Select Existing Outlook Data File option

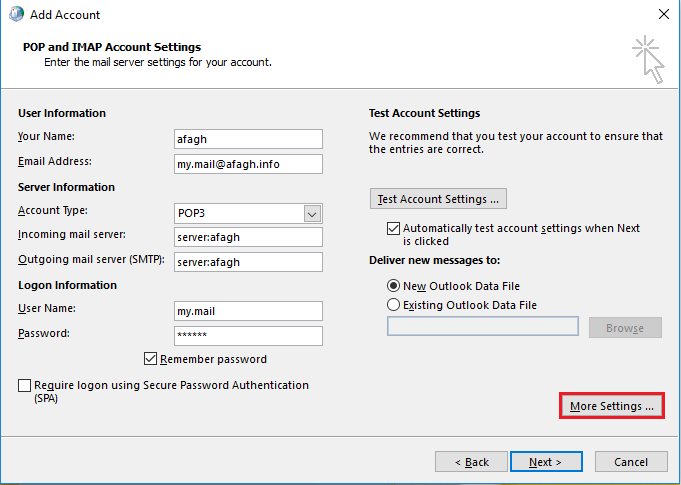(393, 305)
